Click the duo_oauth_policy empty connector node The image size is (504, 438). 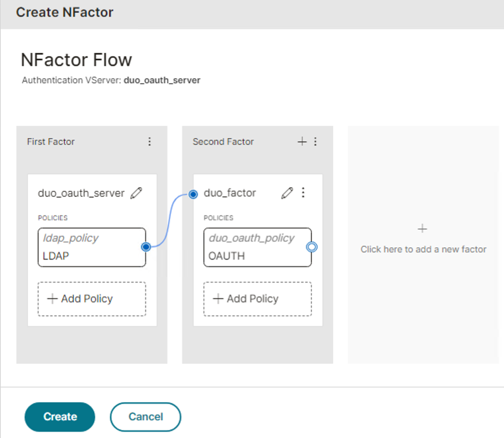pyautogui.click(x=312, y=247)
